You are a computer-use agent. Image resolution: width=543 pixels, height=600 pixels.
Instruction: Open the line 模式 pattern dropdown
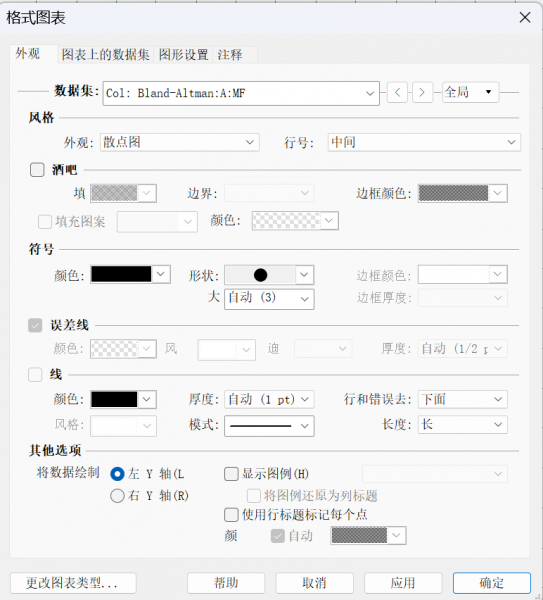coord(269,426)
